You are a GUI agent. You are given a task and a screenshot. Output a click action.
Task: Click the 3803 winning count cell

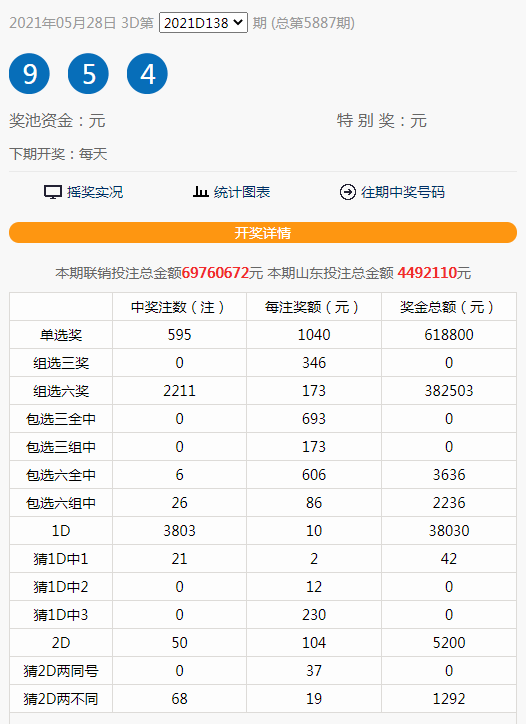click(x=179, y=531)
